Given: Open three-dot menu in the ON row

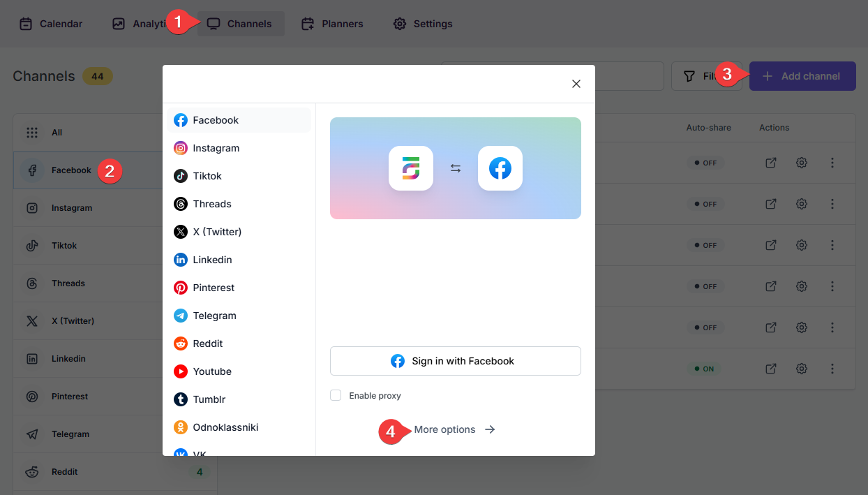Looking at the screenshot, I should [832, 369].
